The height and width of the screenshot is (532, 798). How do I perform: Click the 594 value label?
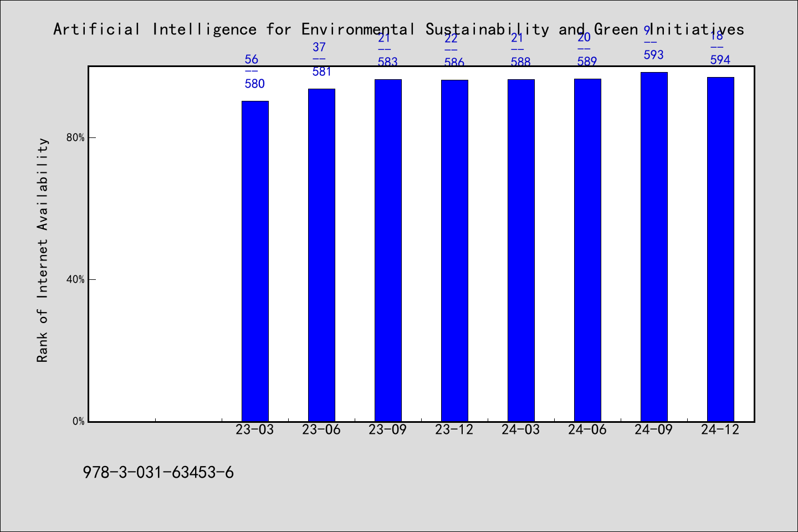720,60
